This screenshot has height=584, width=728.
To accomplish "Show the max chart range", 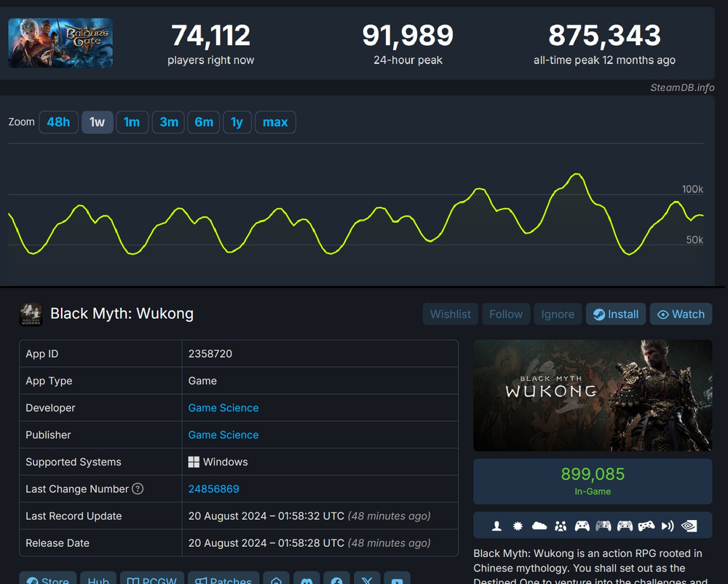I will (275, 122).
